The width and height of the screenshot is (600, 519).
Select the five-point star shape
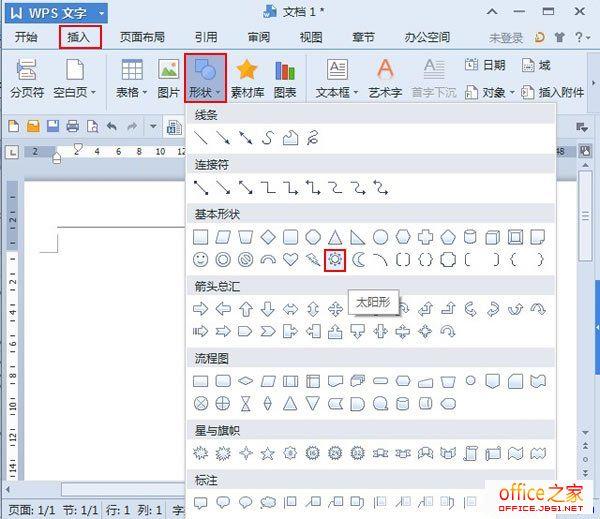268,454
